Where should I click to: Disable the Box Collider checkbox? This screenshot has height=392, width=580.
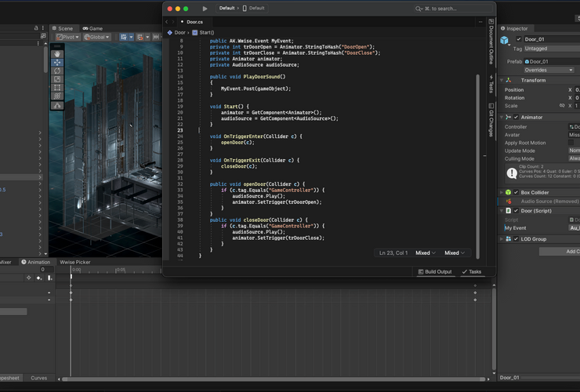pos(516,193)
